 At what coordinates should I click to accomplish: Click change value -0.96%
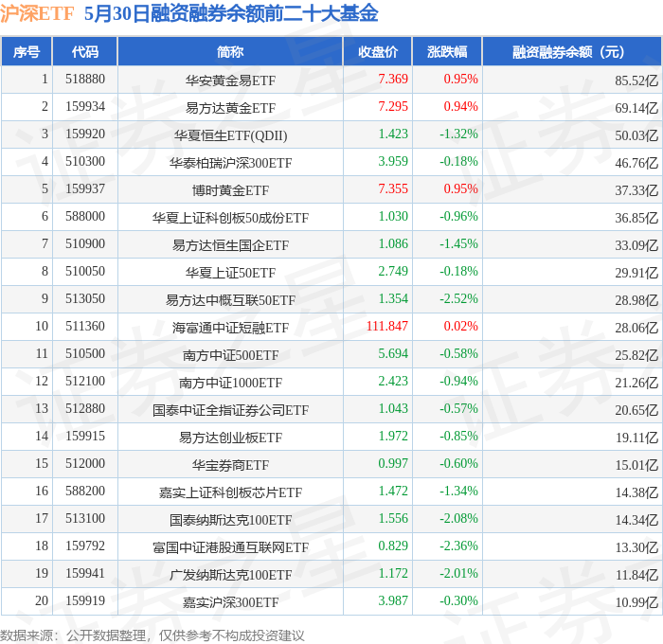(458, 217)
